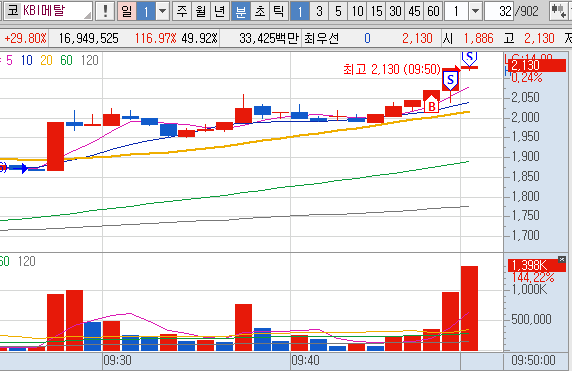This screenshot has width=572, height=371.
Task: Click the S sell marker beside the 2,130 high label
Action: pyautogui.click(x=451, y=80)
